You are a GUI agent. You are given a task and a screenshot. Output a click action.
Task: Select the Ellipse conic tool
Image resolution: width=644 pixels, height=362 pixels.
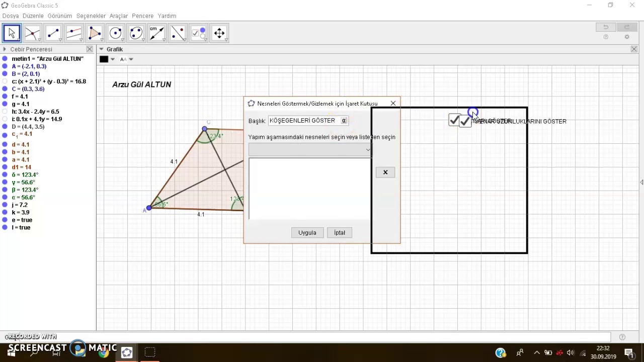pos(136,33)
